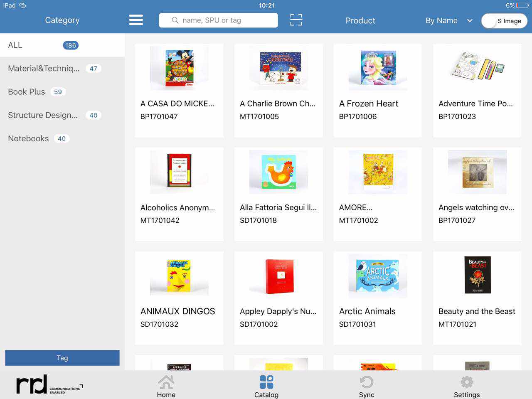Open the Catalog tab
Screen dimensions: 532x399
coord(266,387)
